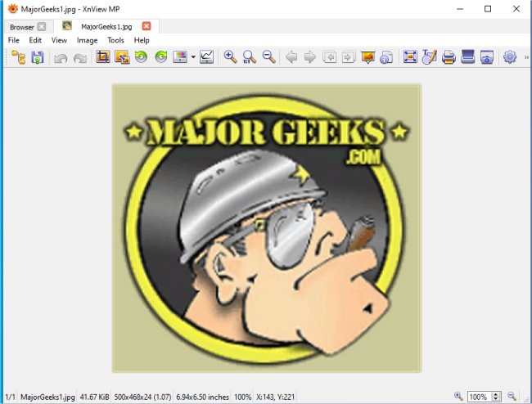532x404 pixels.
Task: Rotate image counter-clockwise
Action: click(x=141, y=57)
